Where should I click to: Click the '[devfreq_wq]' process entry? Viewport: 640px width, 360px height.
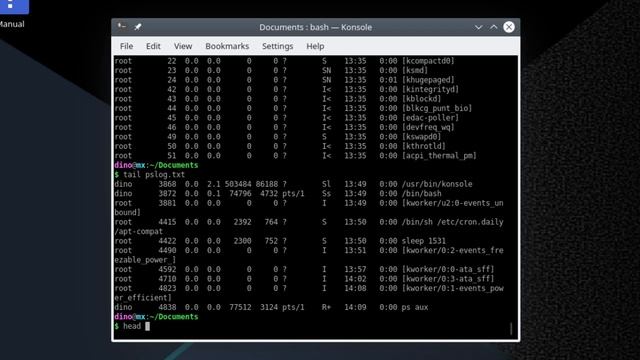[x=428, y=127]
